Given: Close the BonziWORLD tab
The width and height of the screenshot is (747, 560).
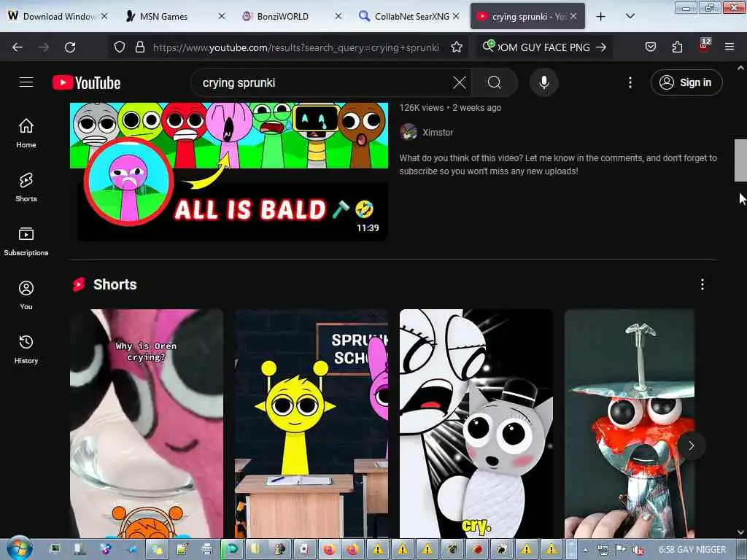Looking at the screenshot, I should point(338,16).
